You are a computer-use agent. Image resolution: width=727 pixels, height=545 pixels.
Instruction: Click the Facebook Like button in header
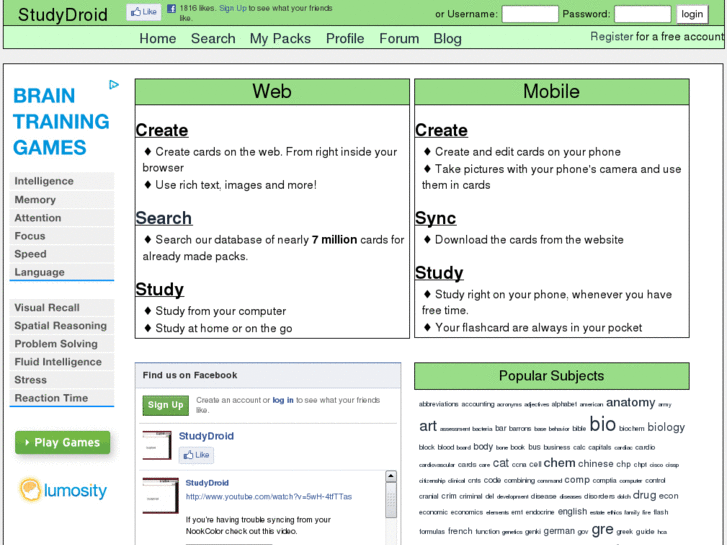(144, 12)
